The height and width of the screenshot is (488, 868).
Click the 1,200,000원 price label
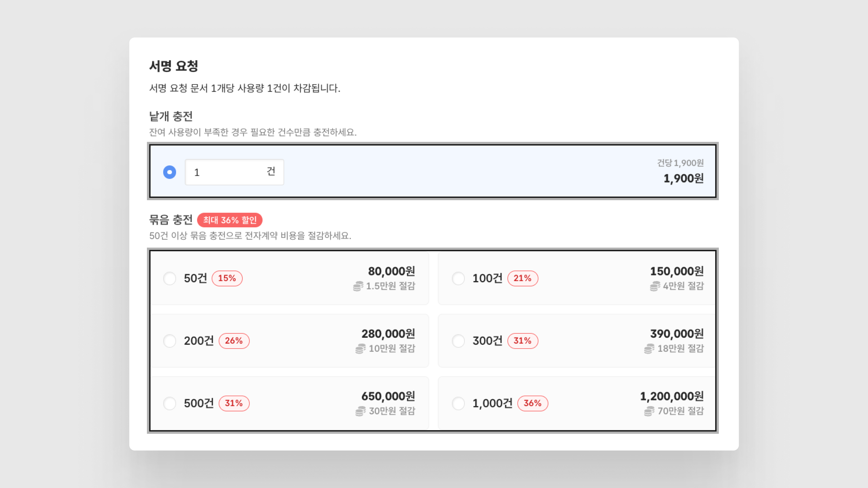coord(672,396)
